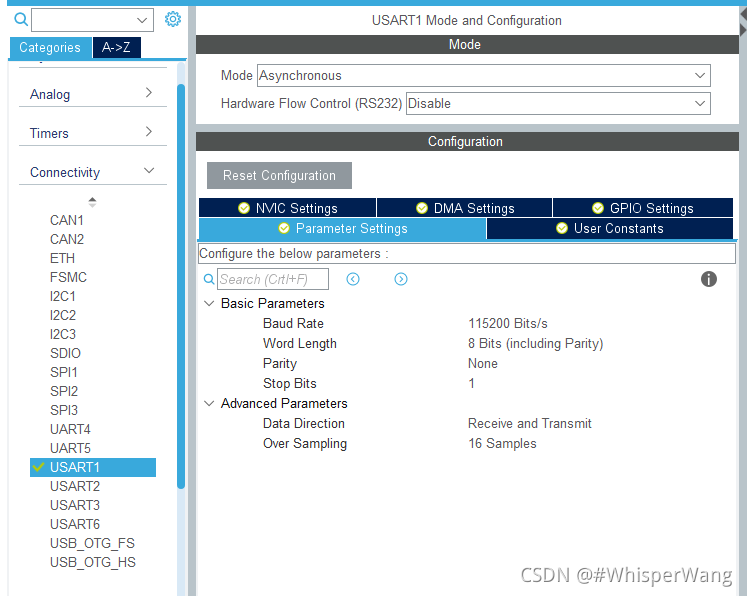Click the Stop Bits value 1

click(471, 384)
